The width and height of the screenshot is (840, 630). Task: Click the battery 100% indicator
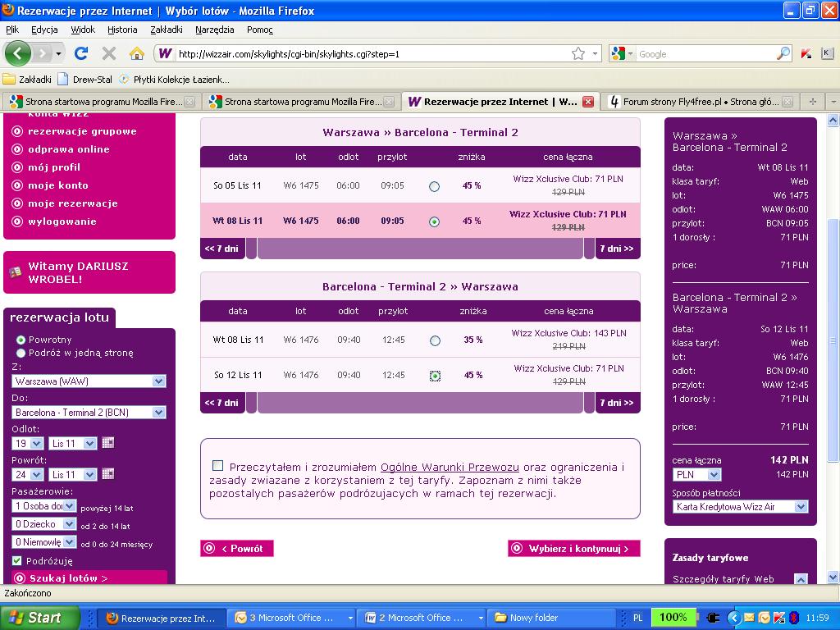pyautogui.click(x=673, y=617)
